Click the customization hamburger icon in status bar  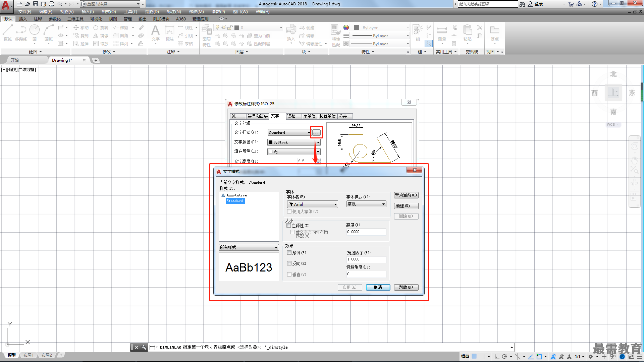pos(639,357)
